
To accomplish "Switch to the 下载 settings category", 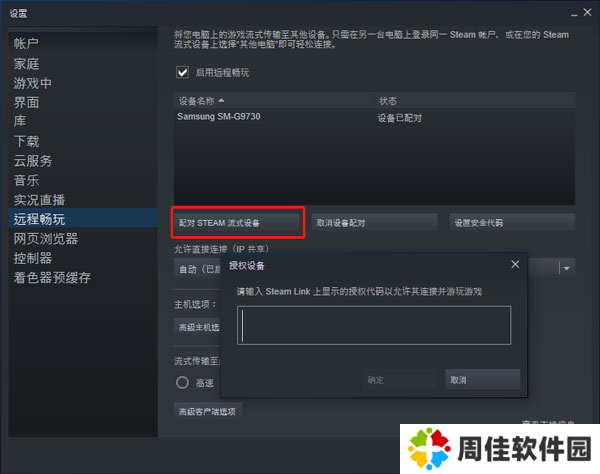I will tap(27, 141).
